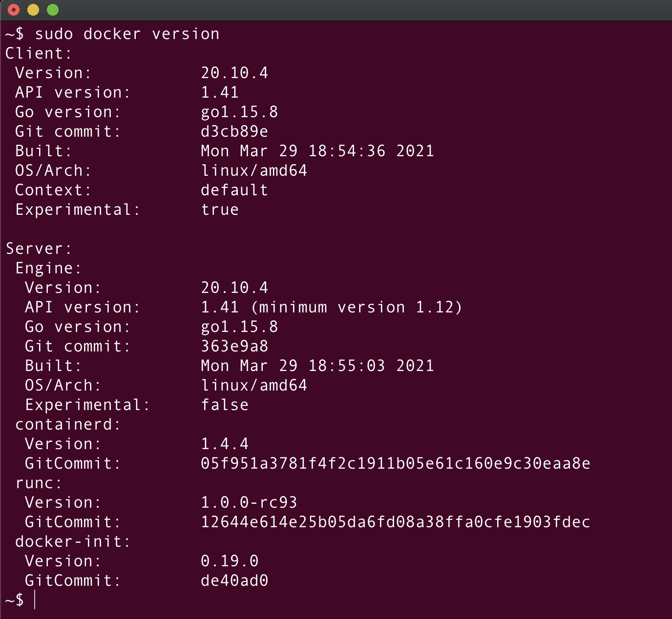Click the runc GitCommit hash
The image size is (672, 619).
[396, 522]
